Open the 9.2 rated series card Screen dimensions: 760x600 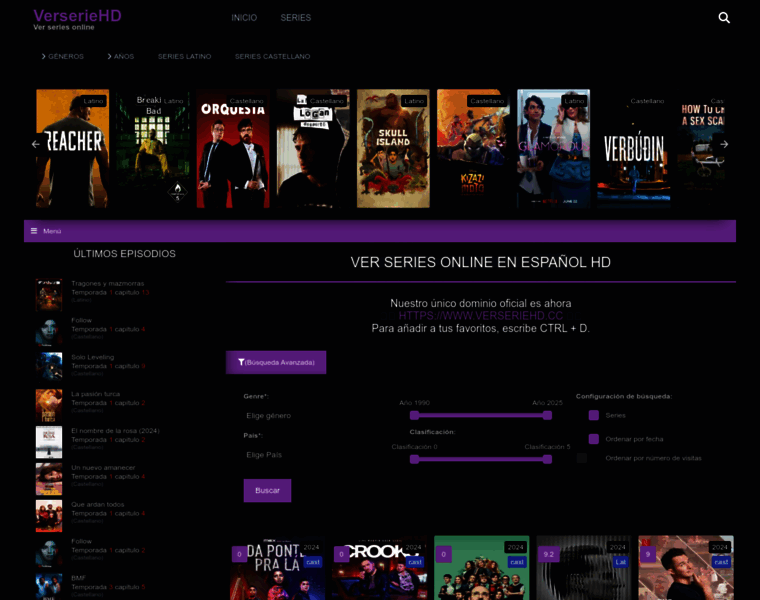tap(584, 568)
